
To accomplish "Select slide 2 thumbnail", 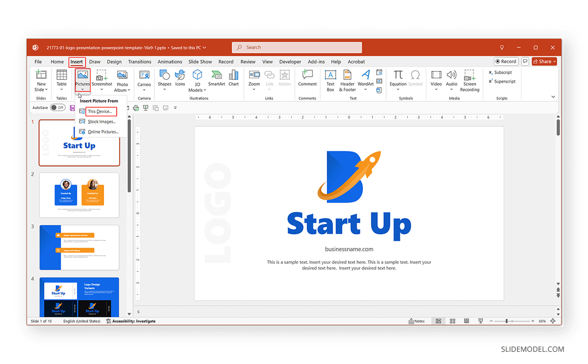I will click(x=79, y=195).
